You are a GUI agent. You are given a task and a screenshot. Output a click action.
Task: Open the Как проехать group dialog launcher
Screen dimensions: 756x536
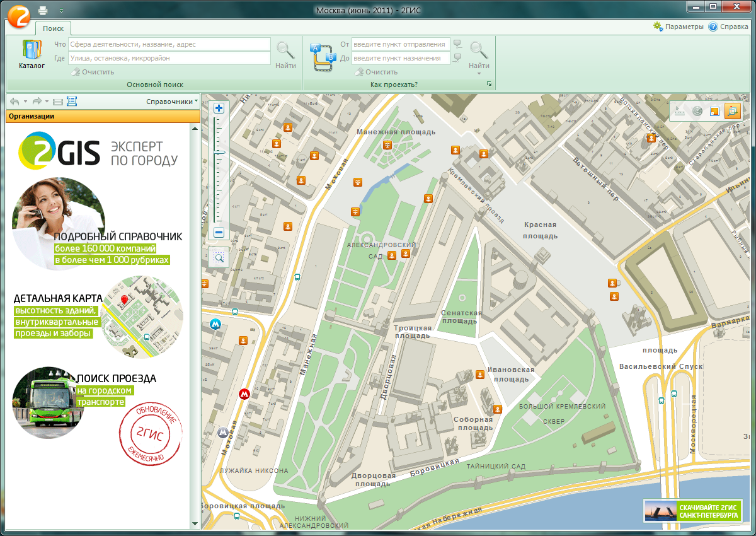(488, 84)
